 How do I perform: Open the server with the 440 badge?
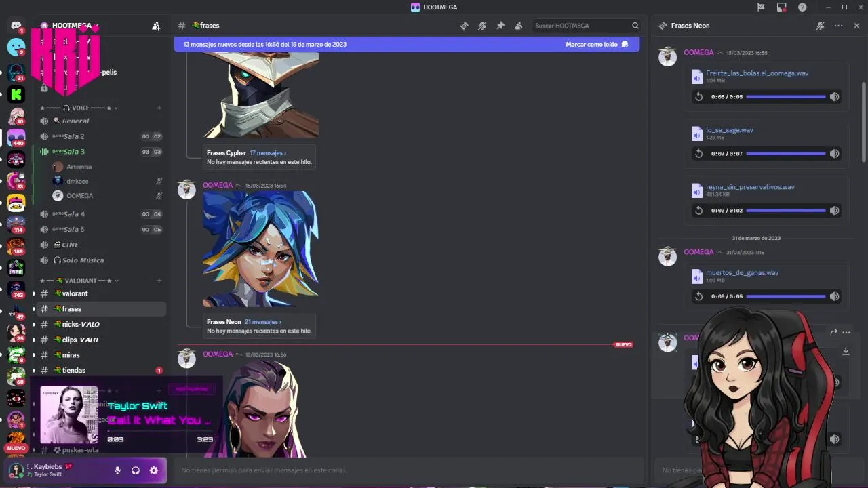[x=16, y=137]
